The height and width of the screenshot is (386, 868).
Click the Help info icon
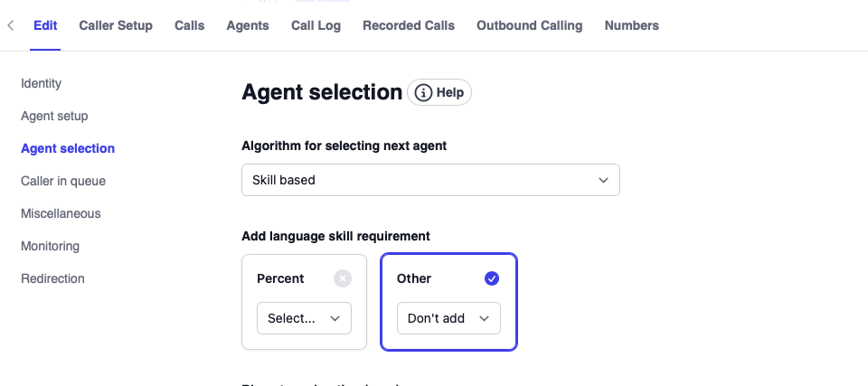coord(423,92)
